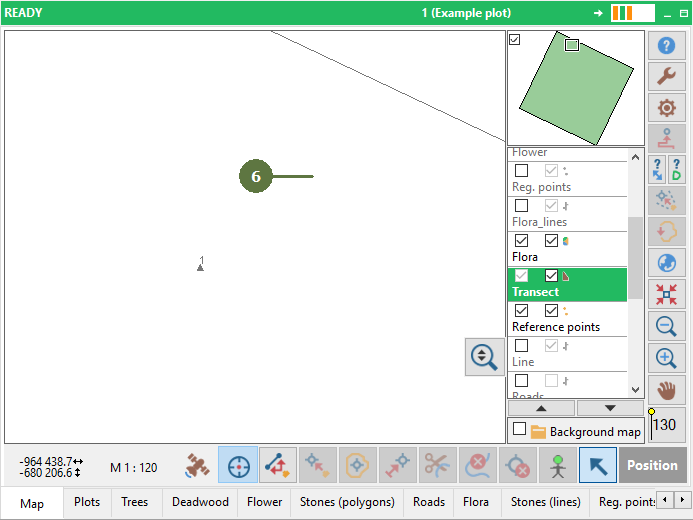Enable the Background map checkbox
The height and width of the screenshot is (520, 693).
pyautogui.click(x=519, y=429)
